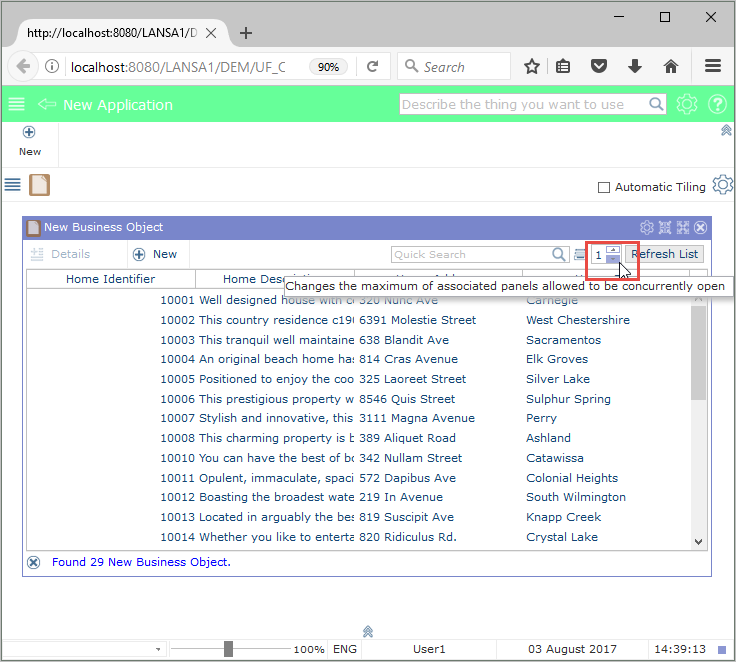Click the restore-size icon in the panel title bar

(x=665, y=228)
